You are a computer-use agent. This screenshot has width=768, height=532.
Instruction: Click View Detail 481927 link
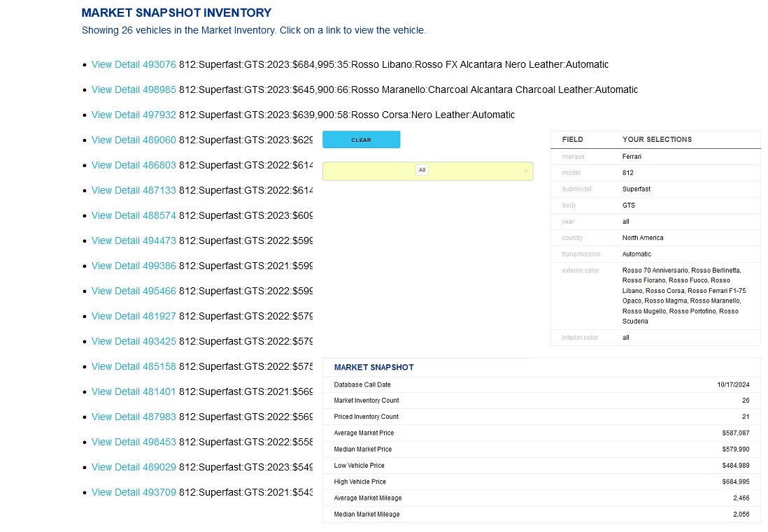[x=134, y=316]
